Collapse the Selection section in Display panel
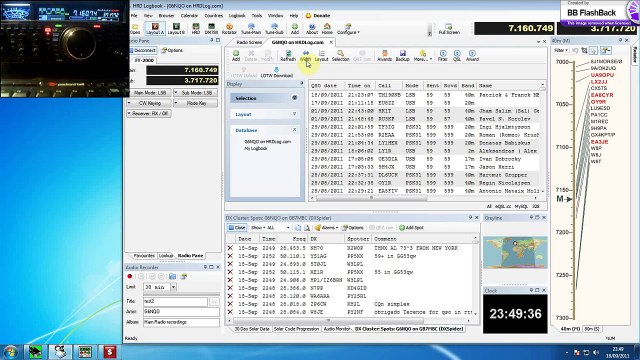 tap(295, 98)
